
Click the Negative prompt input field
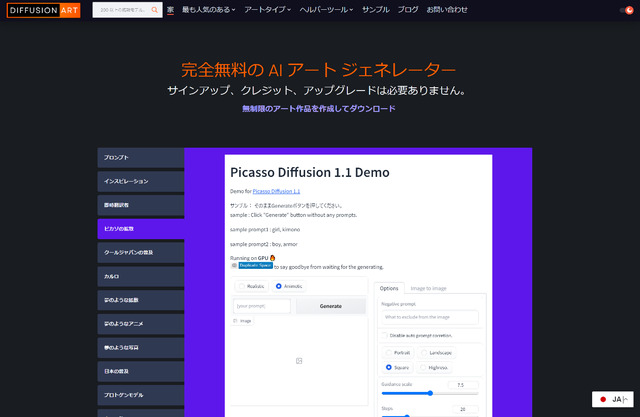(430, 317)
